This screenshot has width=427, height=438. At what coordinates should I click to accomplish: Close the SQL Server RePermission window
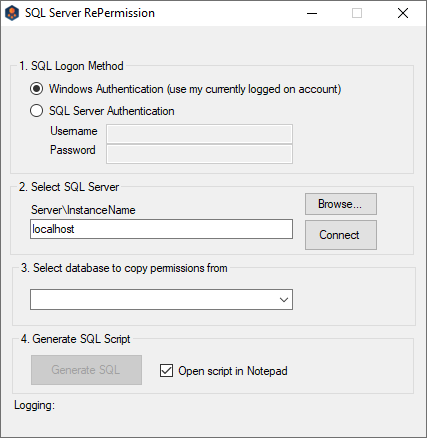(x=403, y=13)
